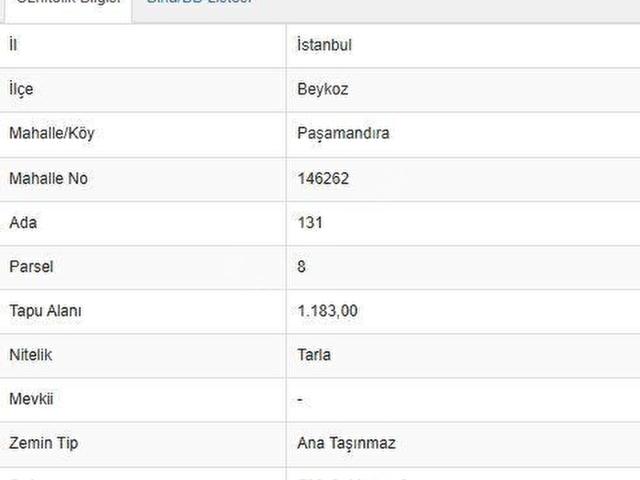Click the Nitelik row label
The height and width of the screenshot is (480, 640).
pyautogui.click(x=30, y=355)
